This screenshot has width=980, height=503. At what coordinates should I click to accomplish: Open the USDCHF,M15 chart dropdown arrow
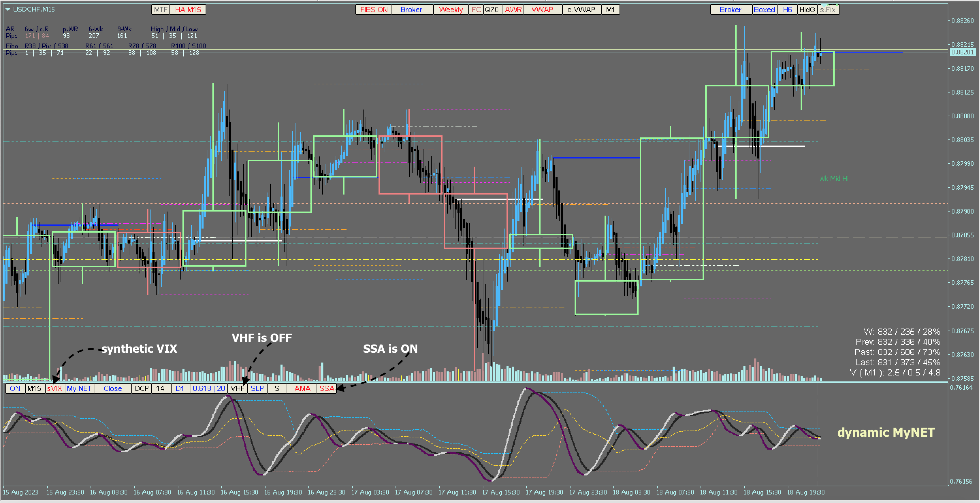[7, 10]
